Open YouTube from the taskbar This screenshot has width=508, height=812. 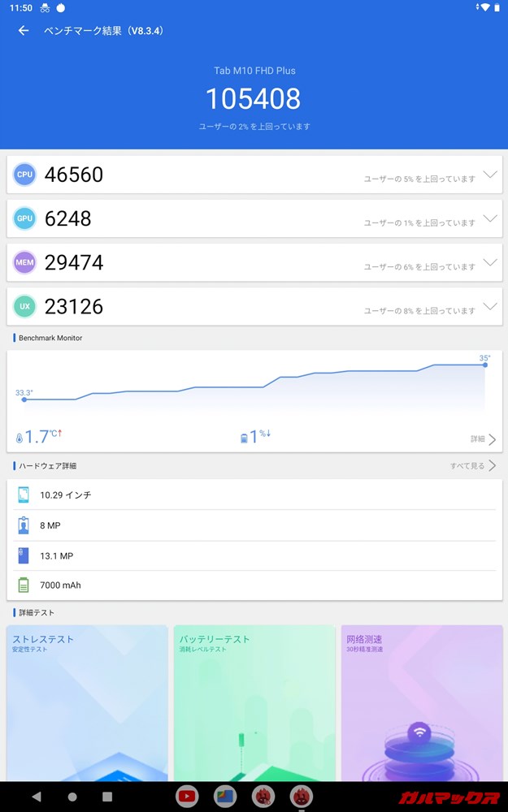tap(186, 797)
